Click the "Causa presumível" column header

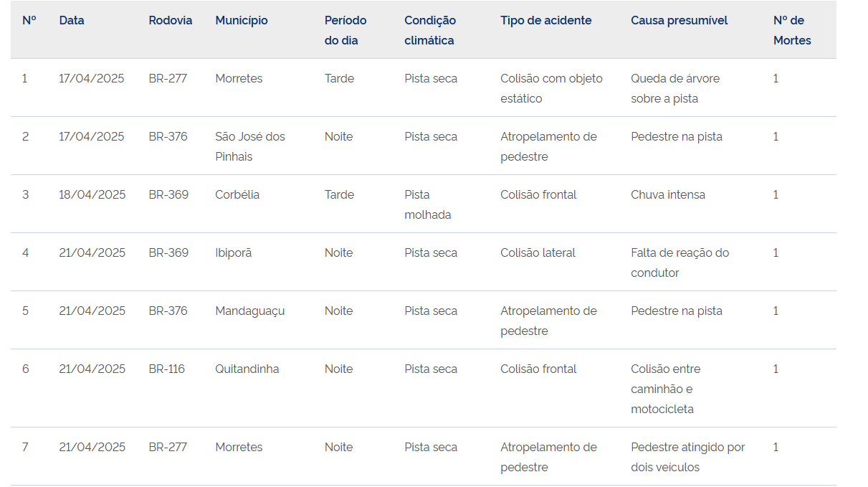click(x=679, y=21)
